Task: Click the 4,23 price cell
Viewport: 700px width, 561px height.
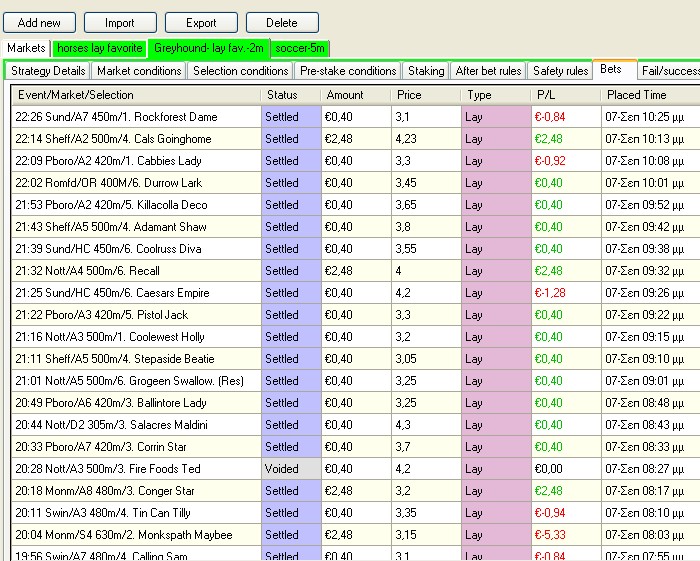Action: (426, 139)
